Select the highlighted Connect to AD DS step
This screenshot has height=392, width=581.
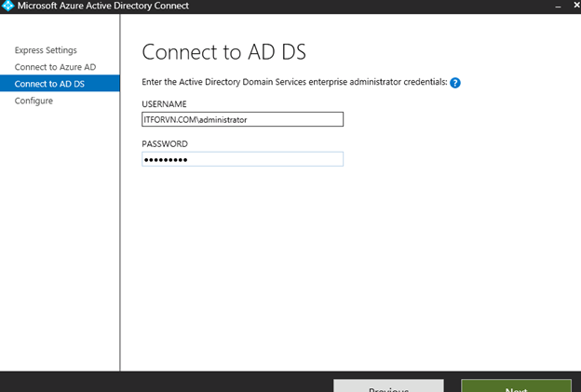coord(48,84)
